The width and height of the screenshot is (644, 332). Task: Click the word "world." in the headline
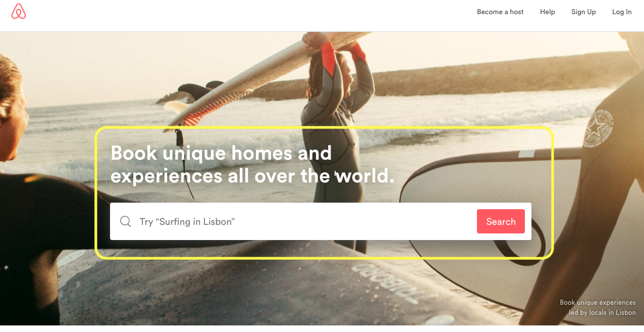365,176
